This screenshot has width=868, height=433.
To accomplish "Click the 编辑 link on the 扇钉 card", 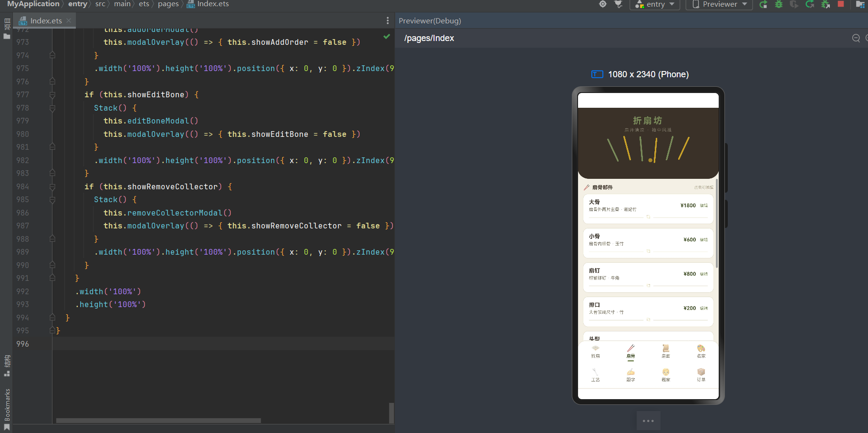I will pos(704,274).
